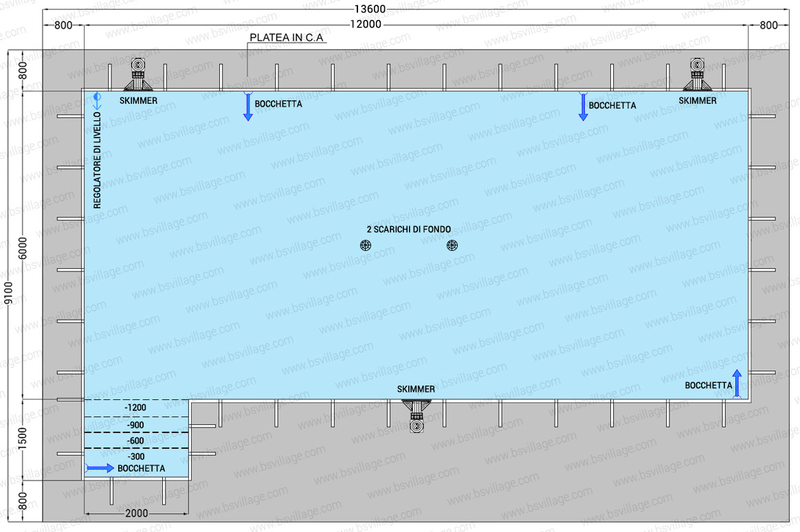Select the -1200 step depth label
This screenshot has height=532, width=800.
tap(135, 408)
